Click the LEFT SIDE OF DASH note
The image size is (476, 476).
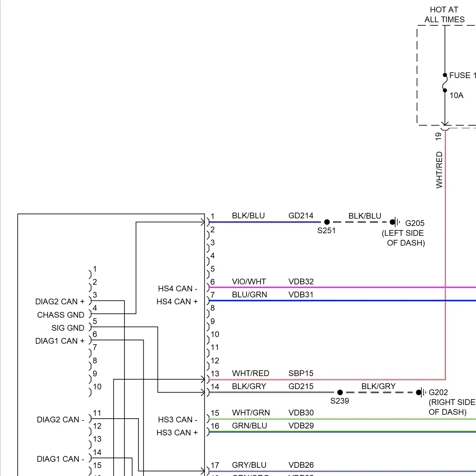pyautogui.click(x=403, y=238)
